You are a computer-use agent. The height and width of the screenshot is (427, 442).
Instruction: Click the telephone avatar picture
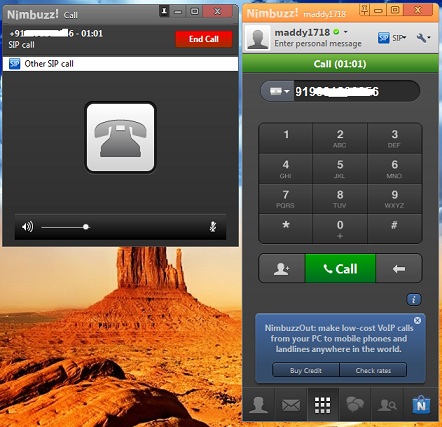click(120, 137)
